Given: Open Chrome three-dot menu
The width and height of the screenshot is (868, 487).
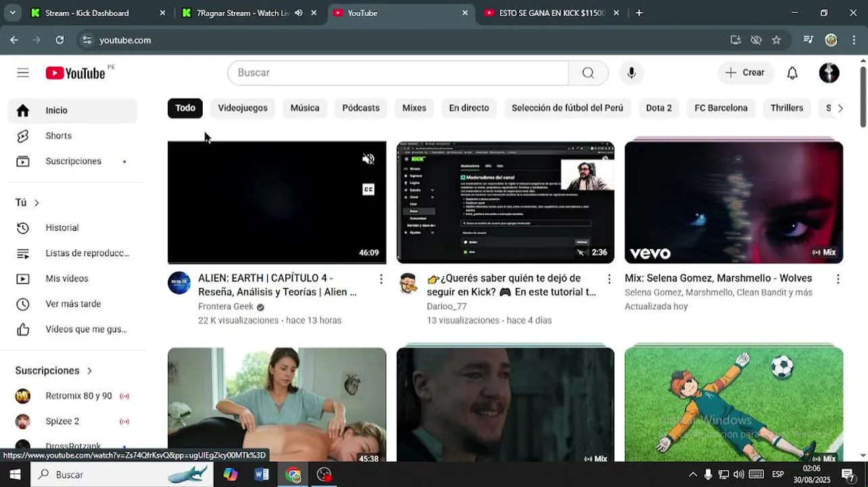Looking at the screenshot, I should [852, 40].
